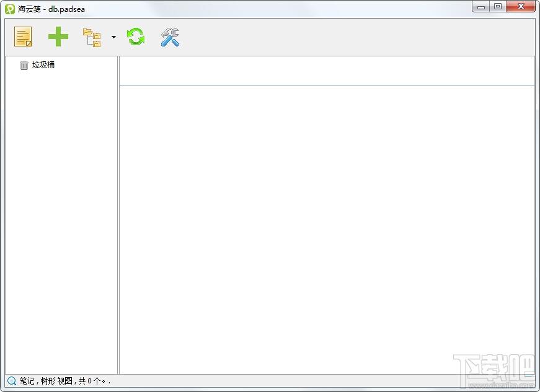Image resolution: width=540 pixels, height=392 pixels.
Task: Click inside the large note content area
Action: [327, 229]
